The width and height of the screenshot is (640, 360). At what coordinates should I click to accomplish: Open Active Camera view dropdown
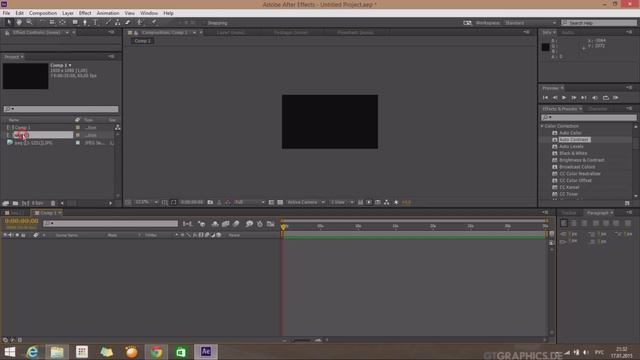(x=306, y=202)
